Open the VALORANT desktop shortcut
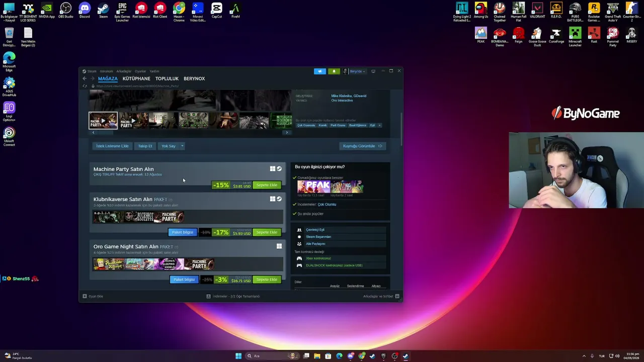 tap(537, 10)
